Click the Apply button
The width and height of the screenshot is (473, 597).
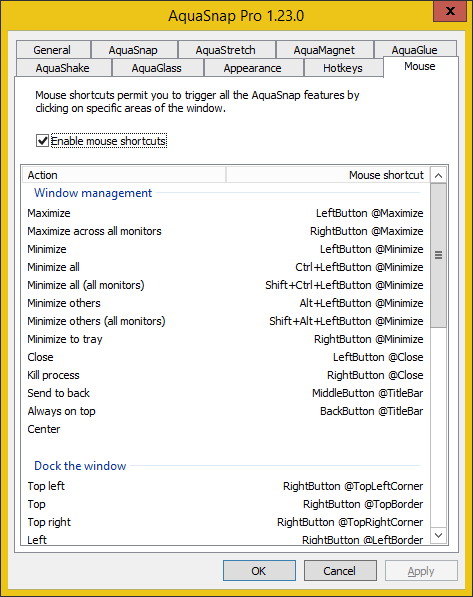pyautogui.click(x=421, y=571)
